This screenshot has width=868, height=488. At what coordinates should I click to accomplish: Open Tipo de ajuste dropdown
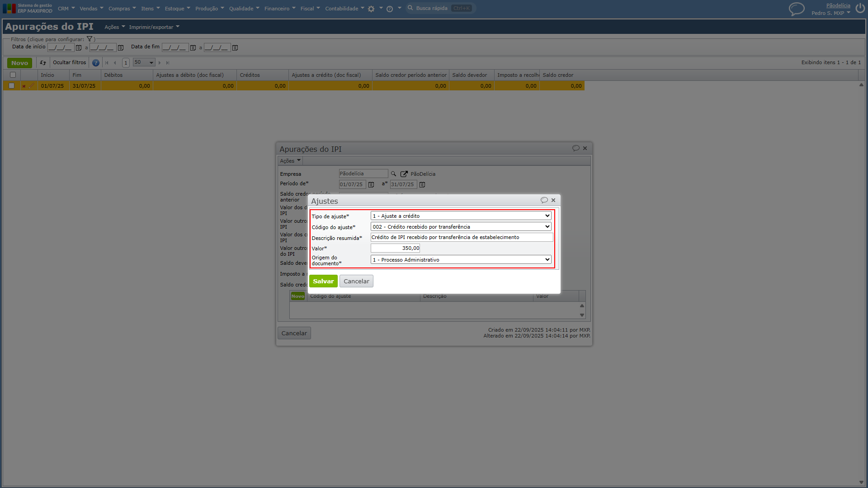click(461, 216)
